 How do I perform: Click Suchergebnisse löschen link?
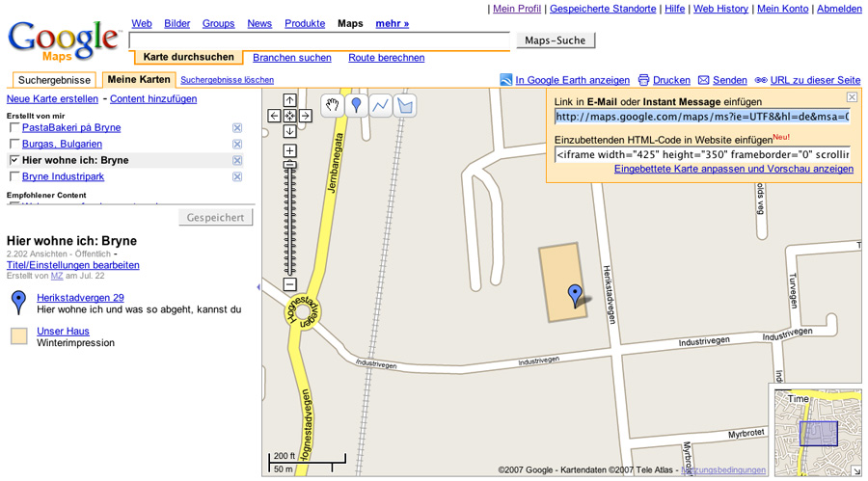(227, 80)
